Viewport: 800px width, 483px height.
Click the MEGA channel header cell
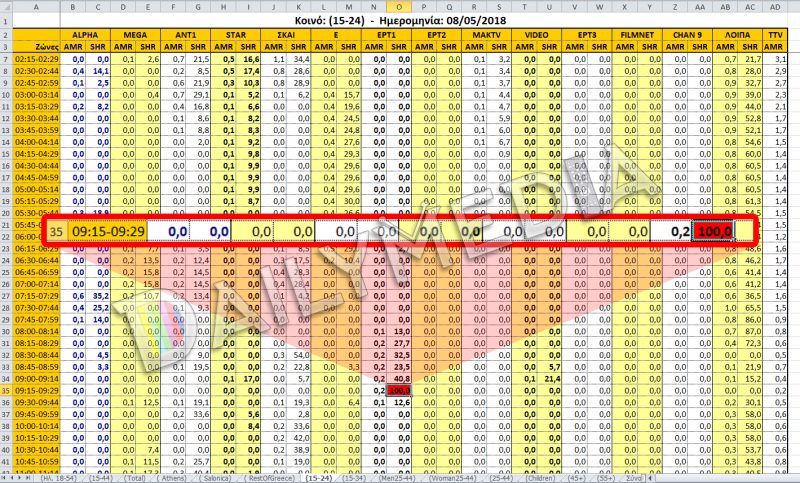135,35
